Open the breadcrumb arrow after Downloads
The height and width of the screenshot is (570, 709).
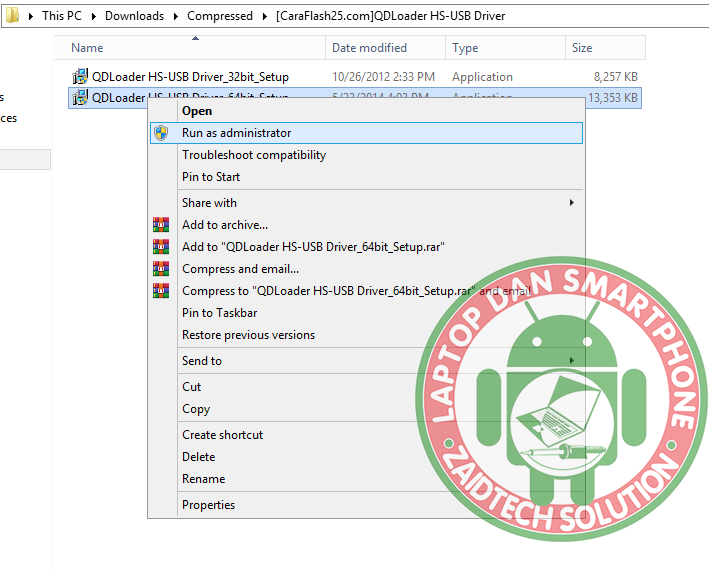point(175,16)
